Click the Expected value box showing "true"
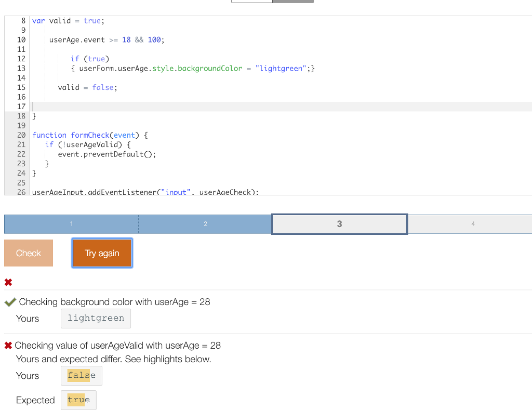This screenshot has width=532, height=410. click(78, 400)
